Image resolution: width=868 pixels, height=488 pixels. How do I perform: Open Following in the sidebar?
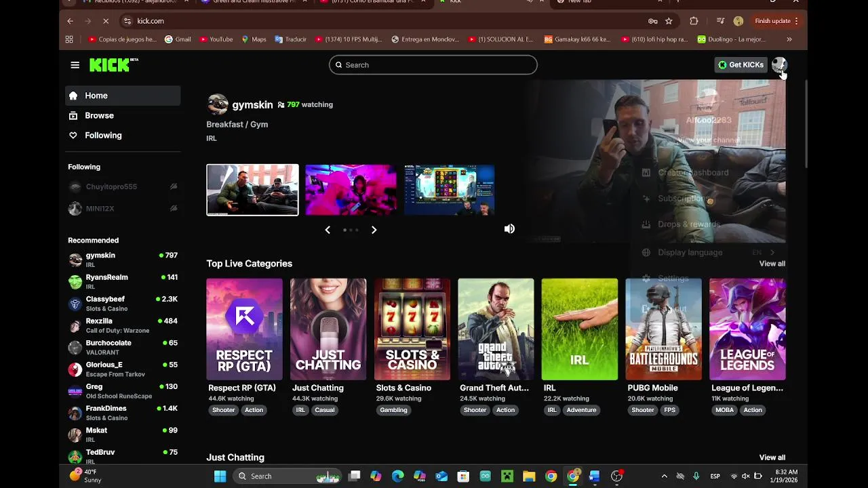[x=123, y=136]
